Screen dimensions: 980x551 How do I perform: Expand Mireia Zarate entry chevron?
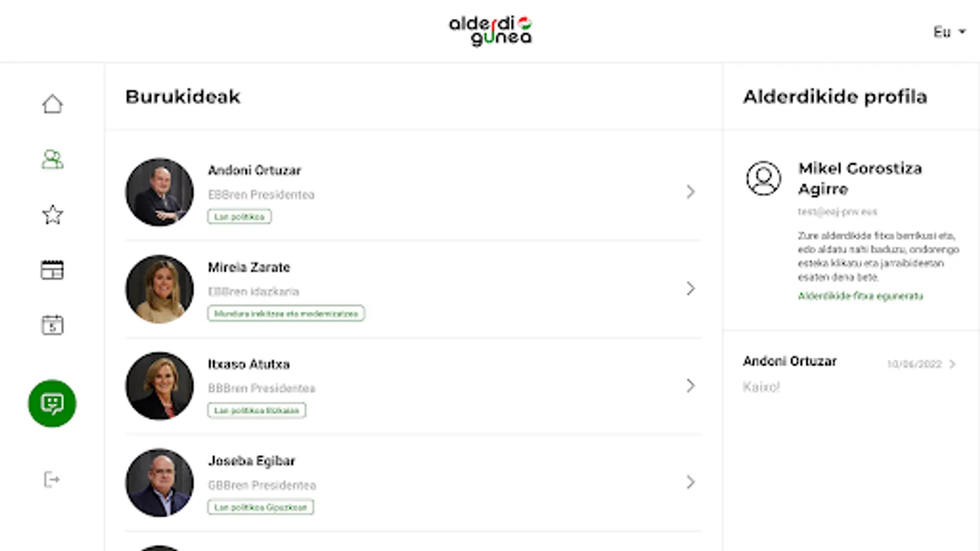click(x=690, y=289)
